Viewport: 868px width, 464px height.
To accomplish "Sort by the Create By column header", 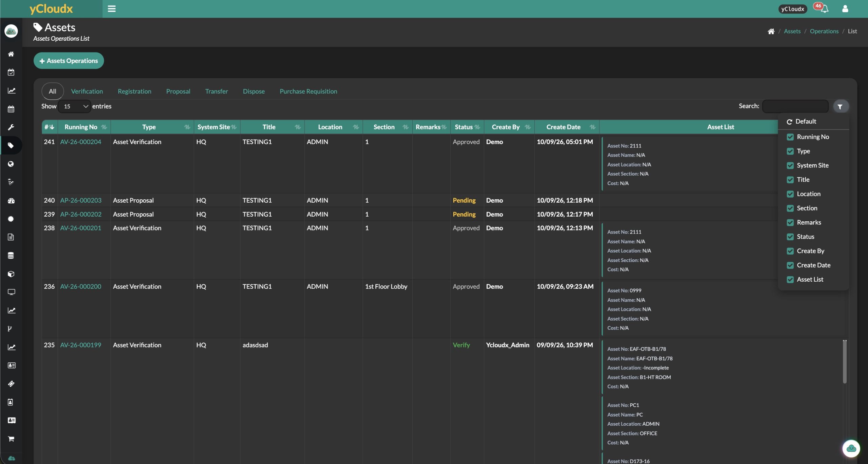I will tap(509, 127).
